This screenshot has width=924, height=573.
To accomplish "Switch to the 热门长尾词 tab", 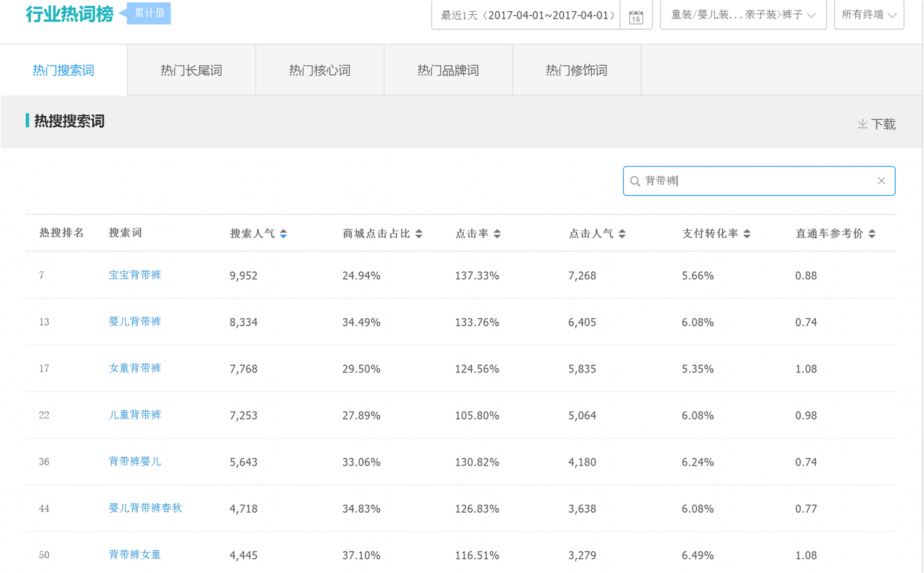I will click(191, 70).
